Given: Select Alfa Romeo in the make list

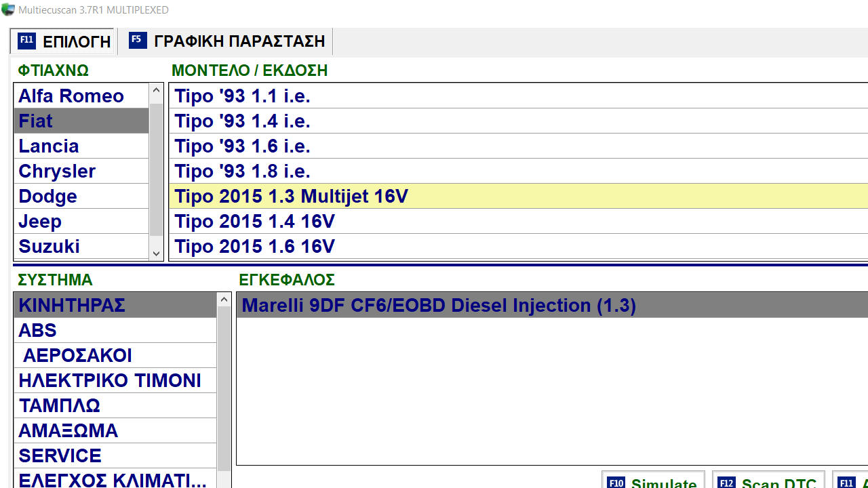Looking at the screenshot, I should tap(81, 96).
